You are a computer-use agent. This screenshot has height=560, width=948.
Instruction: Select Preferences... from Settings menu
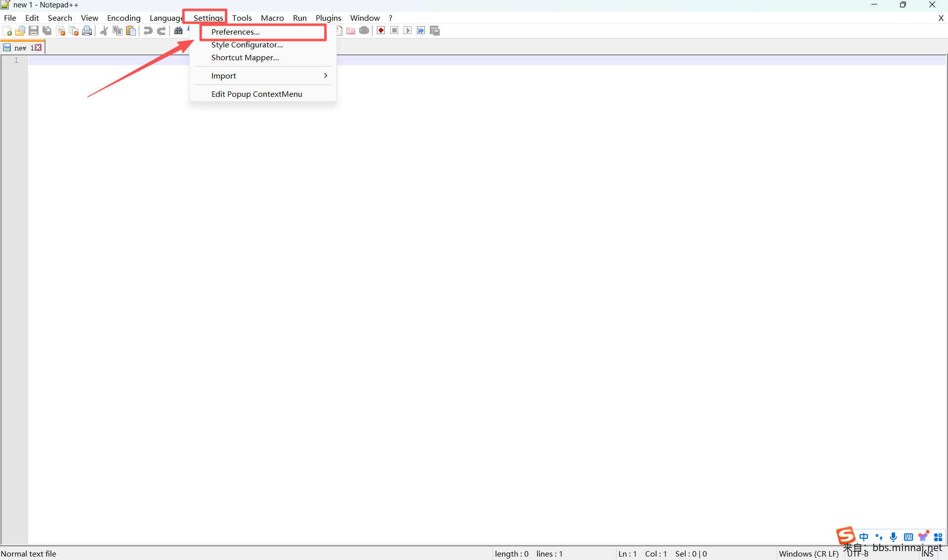[235, 32]
